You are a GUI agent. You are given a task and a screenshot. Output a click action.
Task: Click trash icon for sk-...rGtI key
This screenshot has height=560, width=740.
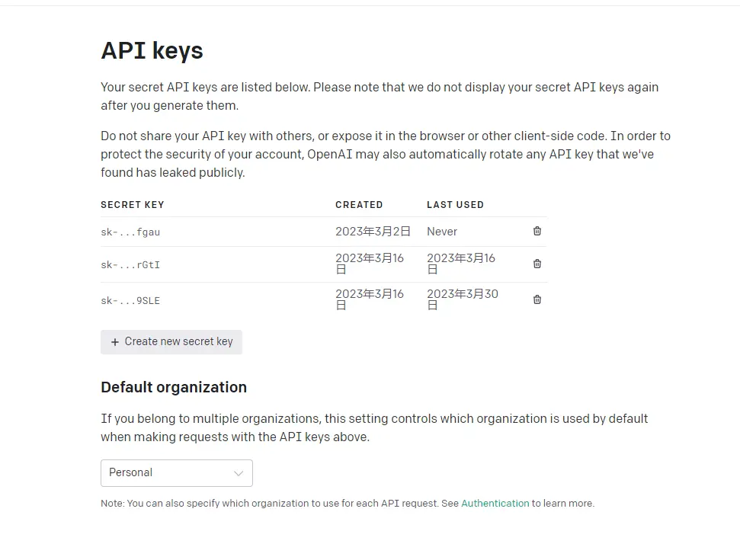point(537,264)
